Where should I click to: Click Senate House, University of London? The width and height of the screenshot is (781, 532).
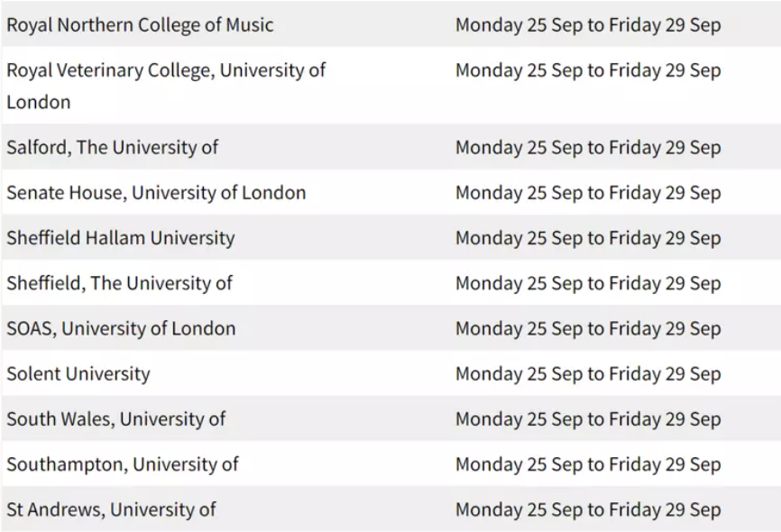click(156, 193)
